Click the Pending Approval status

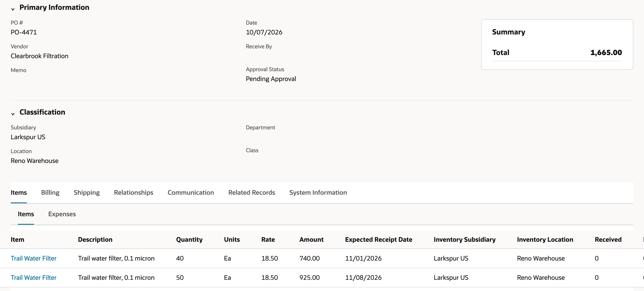click(x=271, y=79)
